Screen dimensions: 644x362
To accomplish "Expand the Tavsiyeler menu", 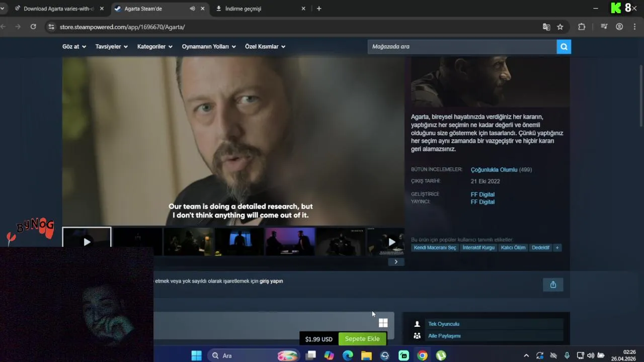I will 111,46.
